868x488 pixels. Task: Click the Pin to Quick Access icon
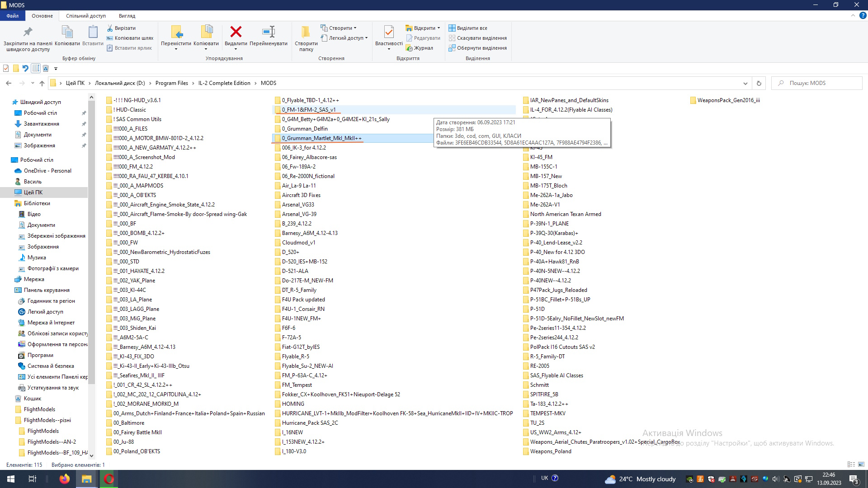point(28,32)
